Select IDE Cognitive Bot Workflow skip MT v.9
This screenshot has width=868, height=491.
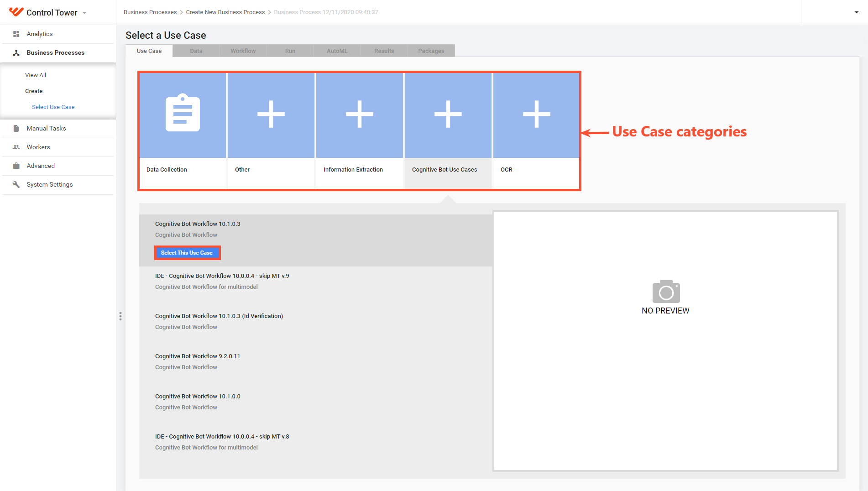pos(222,276)
